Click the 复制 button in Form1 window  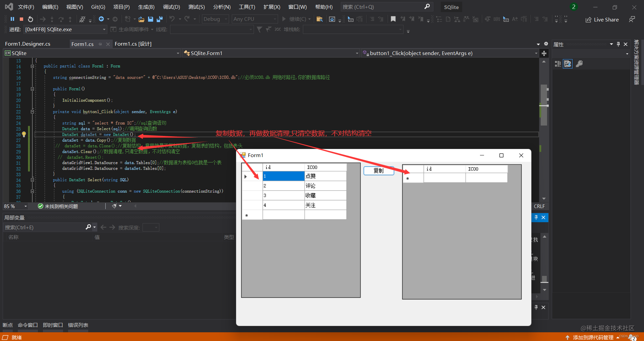[378, 171]
